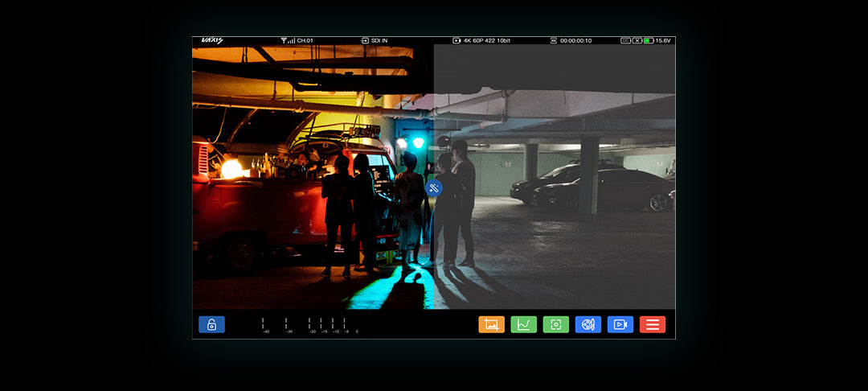This screenshot has width=868, height=391.
Task: Select the green focus frame tool
Action: (x=555, y=324)
